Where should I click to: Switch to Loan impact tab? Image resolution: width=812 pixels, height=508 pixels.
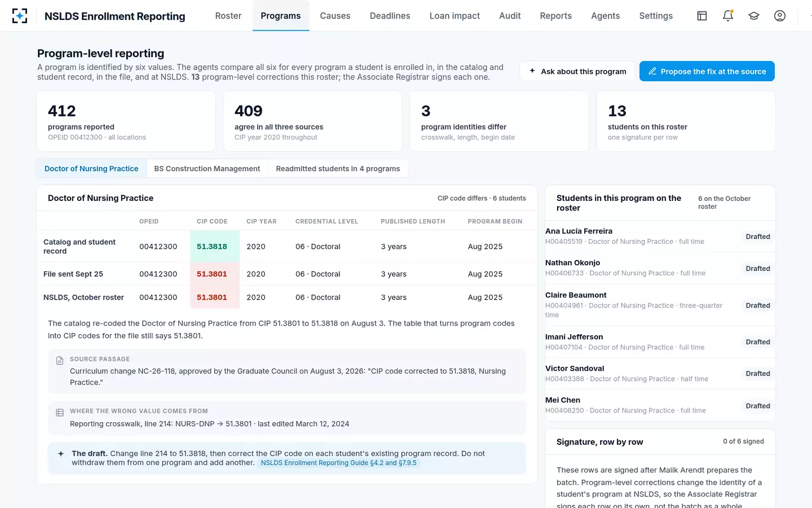(x=454, y=16)
